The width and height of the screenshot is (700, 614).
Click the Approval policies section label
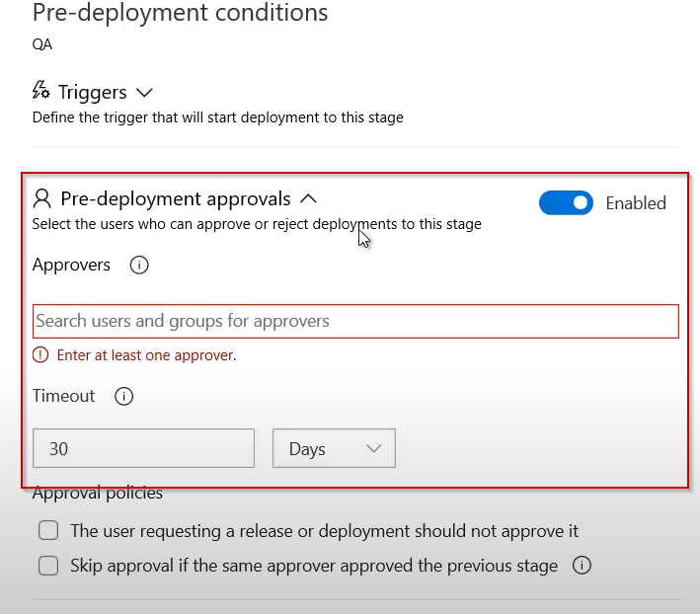(98, 493)
